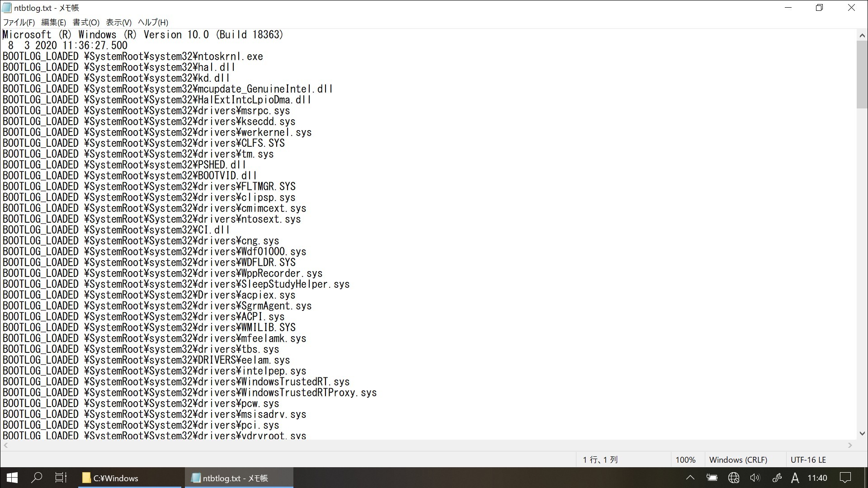Click the scroll down arrow of vertical scrollbar
The height and width of the screenshot is (488, 868).
[x=862, y=433]
